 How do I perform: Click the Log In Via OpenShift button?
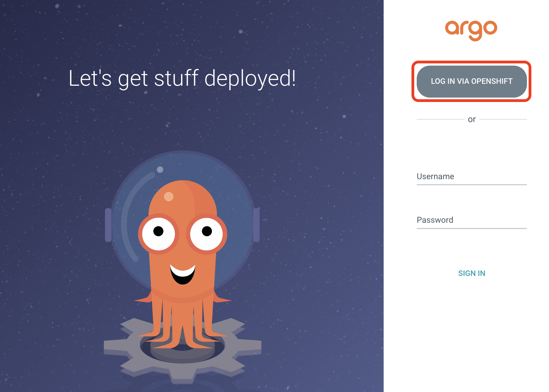pos(472,81)
